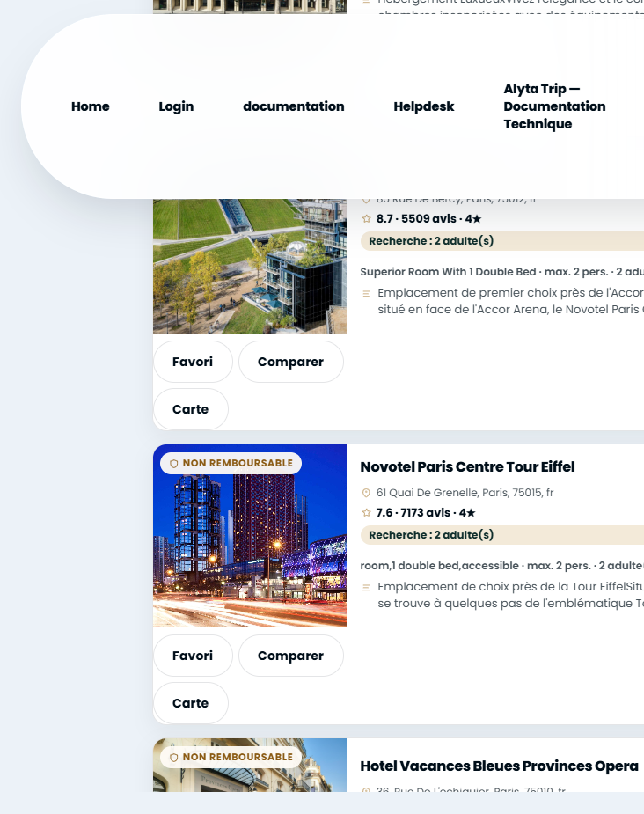Image resolution: width=644 pixels, height=814 pixels.
Task: Click shield icon in Novotel Non Remboursable badge
Action: click(174, 464)
